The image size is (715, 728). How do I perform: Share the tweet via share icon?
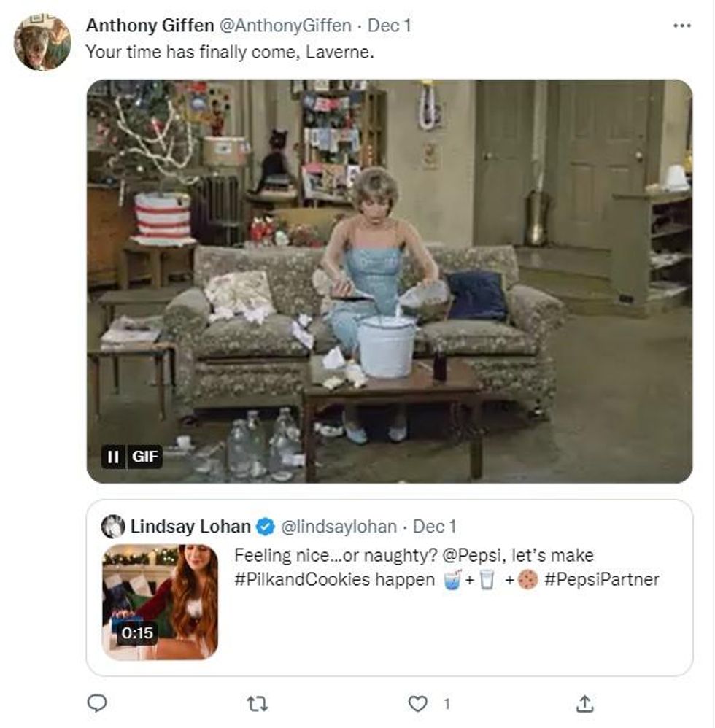pos(584,703)
